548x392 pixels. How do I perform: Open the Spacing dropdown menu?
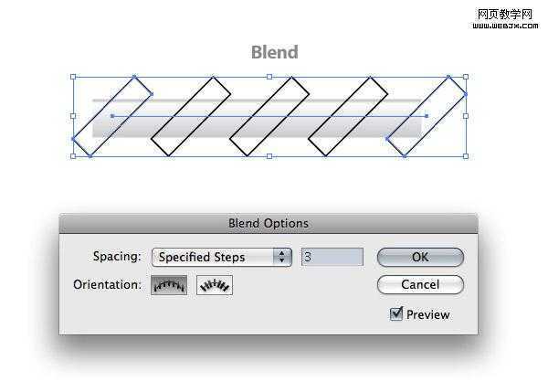[x=222, y=258]
